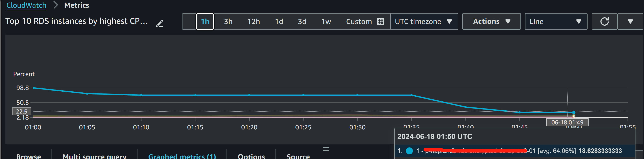The height and width of the screenshot is (159, 644).
Task: Open the CloudWatch breadcrumb link
Action: [26, 5]
